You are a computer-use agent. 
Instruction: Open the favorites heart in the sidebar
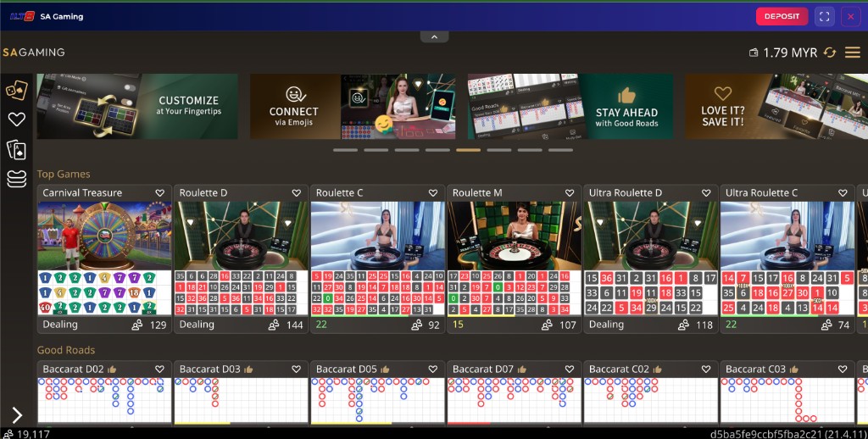click(x=17, y=119)
